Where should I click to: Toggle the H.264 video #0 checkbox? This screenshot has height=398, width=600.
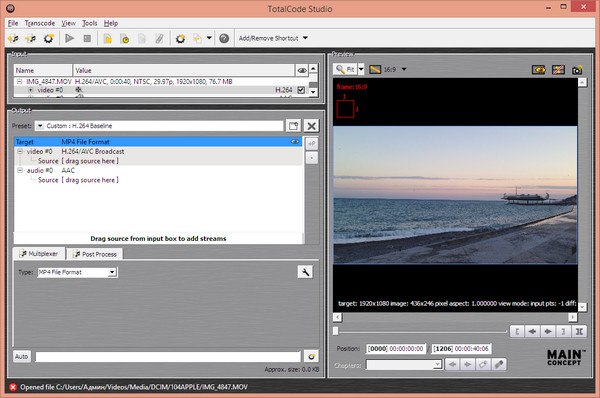[301, 90]
